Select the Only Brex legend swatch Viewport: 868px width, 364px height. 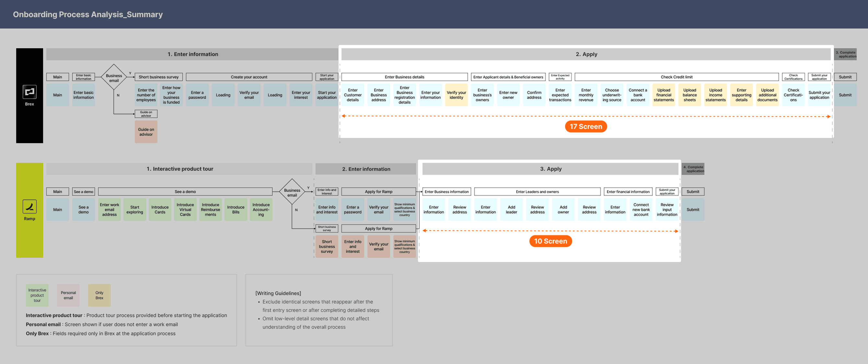(x=99, y=295)
